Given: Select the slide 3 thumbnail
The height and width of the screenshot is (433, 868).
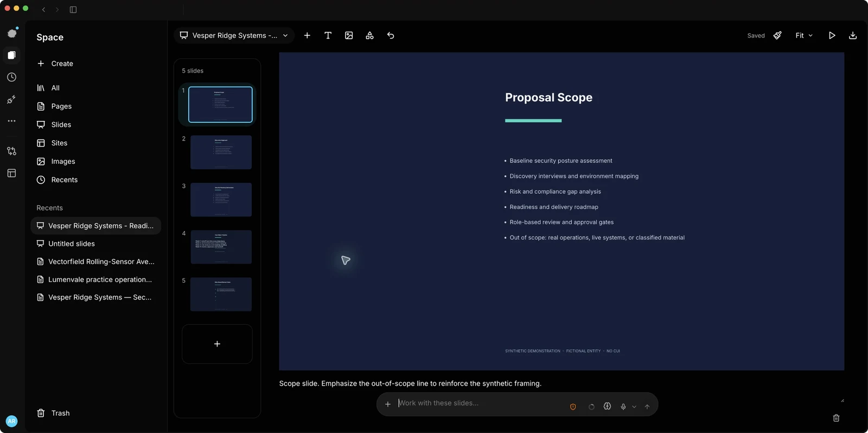Looking at the screenshot, I should pos(221,200).
